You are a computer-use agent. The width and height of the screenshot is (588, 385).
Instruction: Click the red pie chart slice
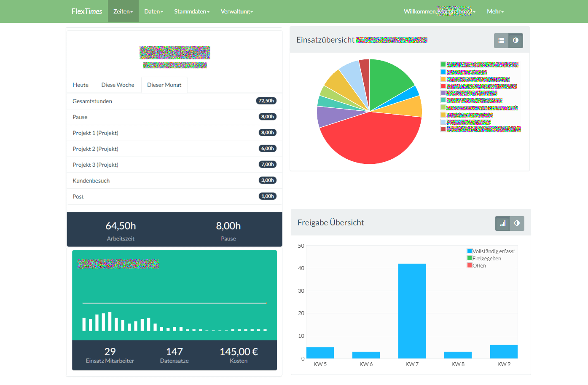(371, 139)
